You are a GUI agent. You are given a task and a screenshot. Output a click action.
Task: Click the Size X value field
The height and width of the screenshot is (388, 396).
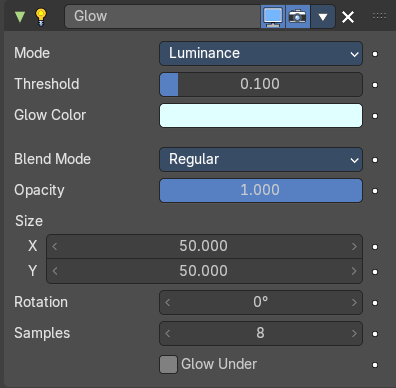pos(204,246)
